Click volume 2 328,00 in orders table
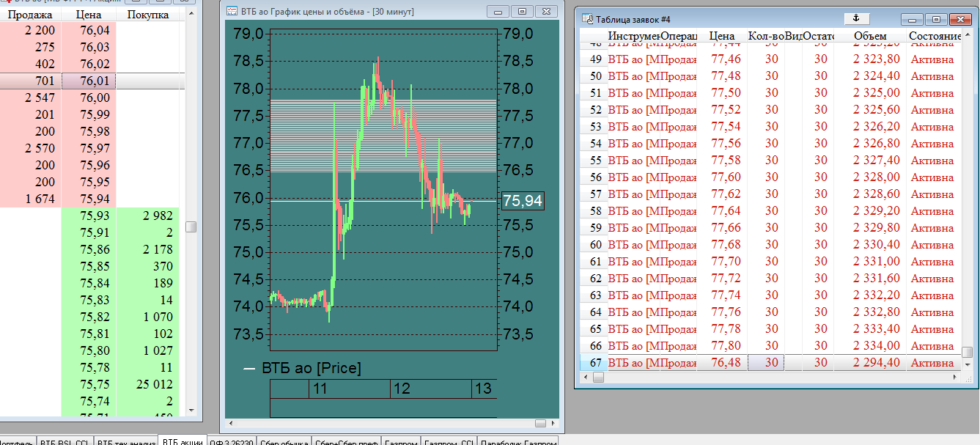980x445 pixels. click(876, 177)
